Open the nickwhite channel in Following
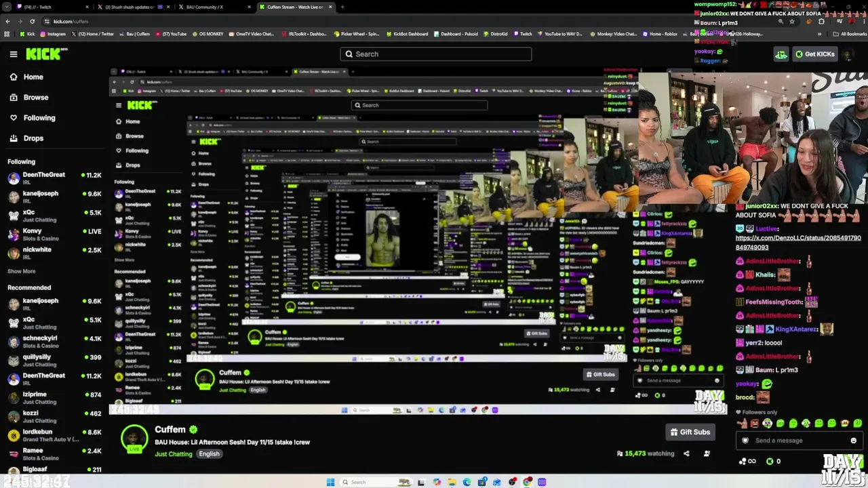 click(54, 253)
